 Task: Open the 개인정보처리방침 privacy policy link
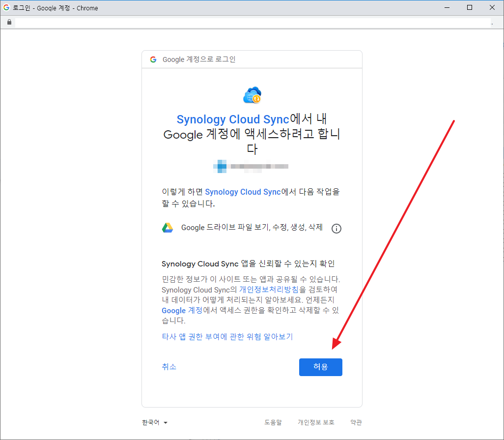[x=269, y=290]
